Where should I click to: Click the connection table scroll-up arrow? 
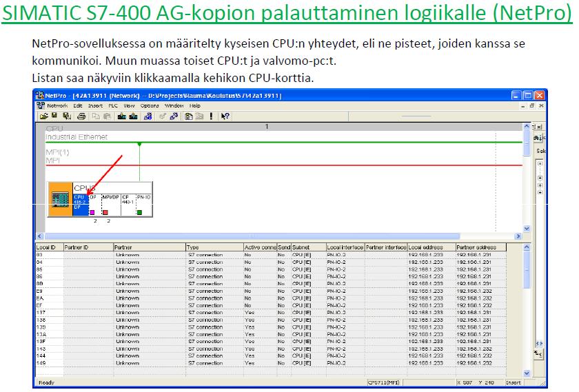pos(527,247)
